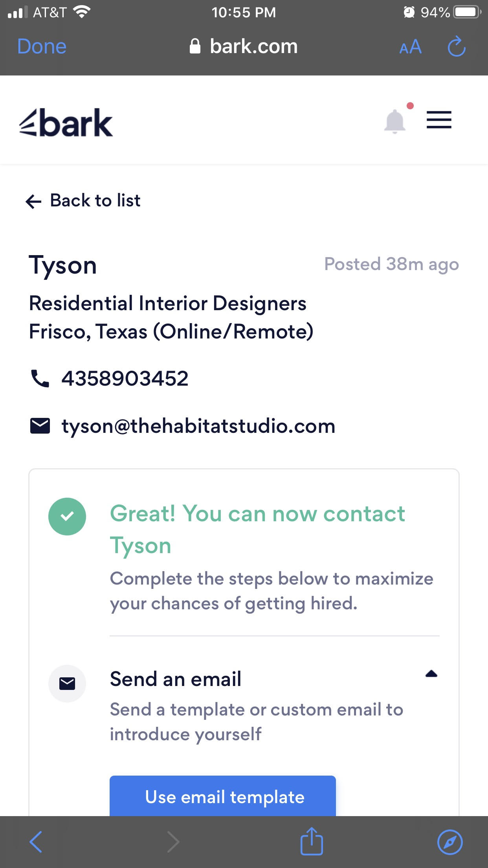Tap tyson@thehabitatstudio.com email address
488x868 pixels.
[198, 426]
